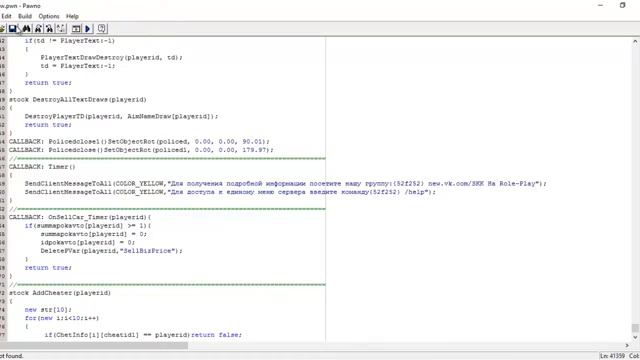Click the Go to line toolbar icon
640x360 pixels.
(61, 29)
